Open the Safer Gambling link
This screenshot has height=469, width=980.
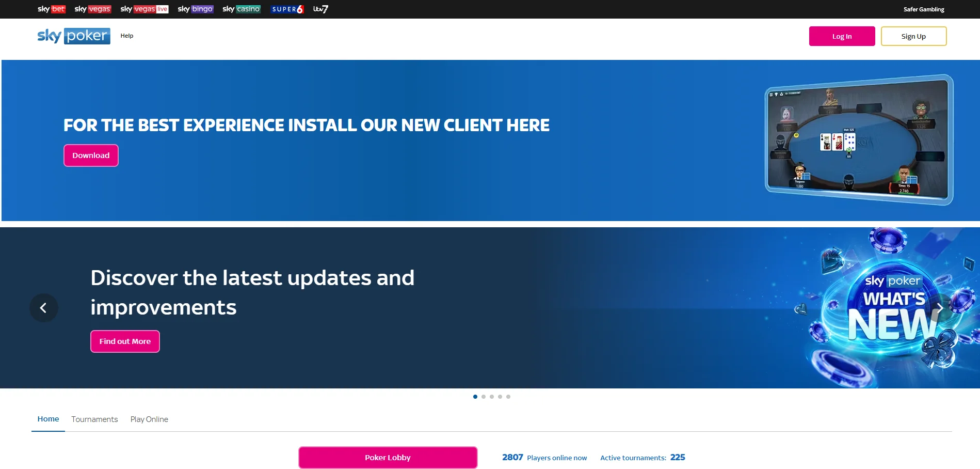[x=924, y=9]
